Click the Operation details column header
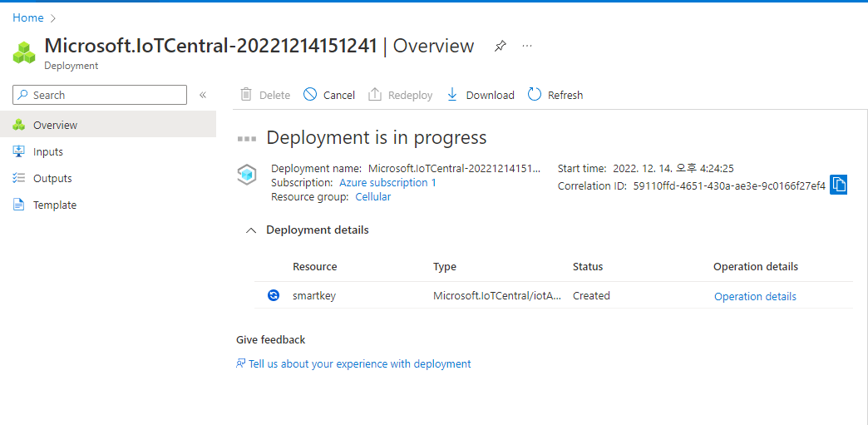Screen dimensions: 868x425 (x=756, y=266)
